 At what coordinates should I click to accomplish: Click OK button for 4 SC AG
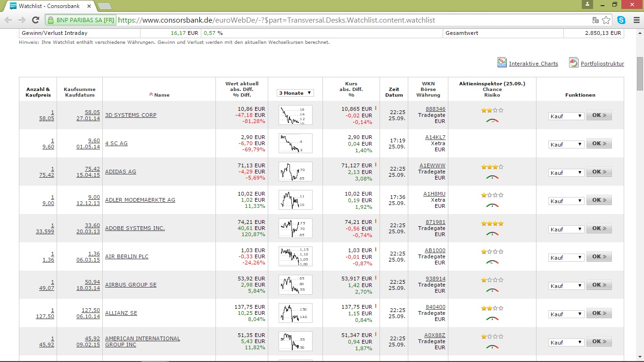pyautogui.click(x=599, y=144)
